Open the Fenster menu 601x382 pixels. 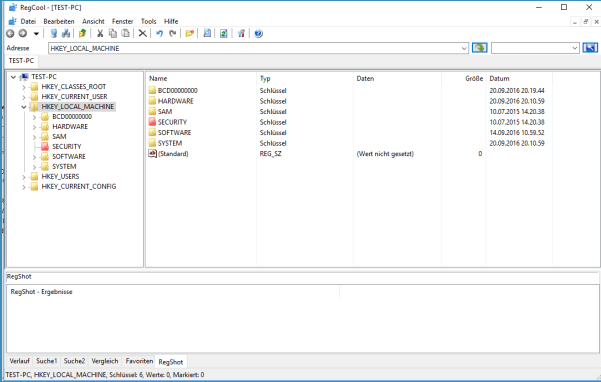122,21
